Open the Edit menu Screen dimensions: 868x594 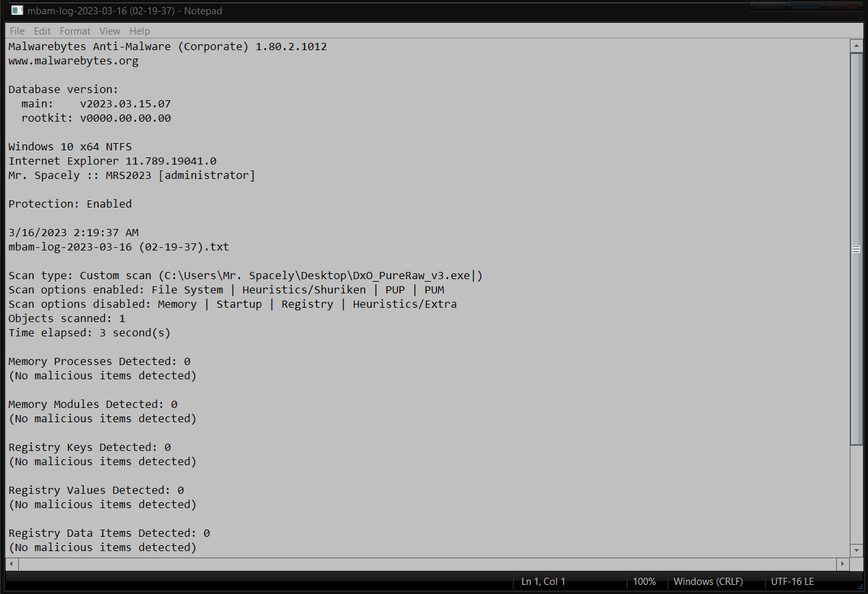[x=42, y=31]
